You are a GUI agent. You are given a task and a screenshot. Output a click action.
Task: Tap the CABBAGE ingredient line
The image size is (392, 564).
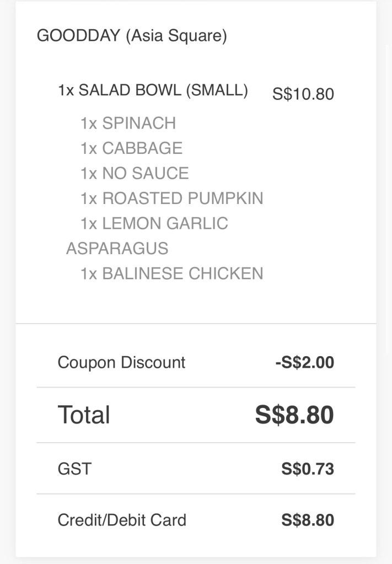tap(131, 148)
